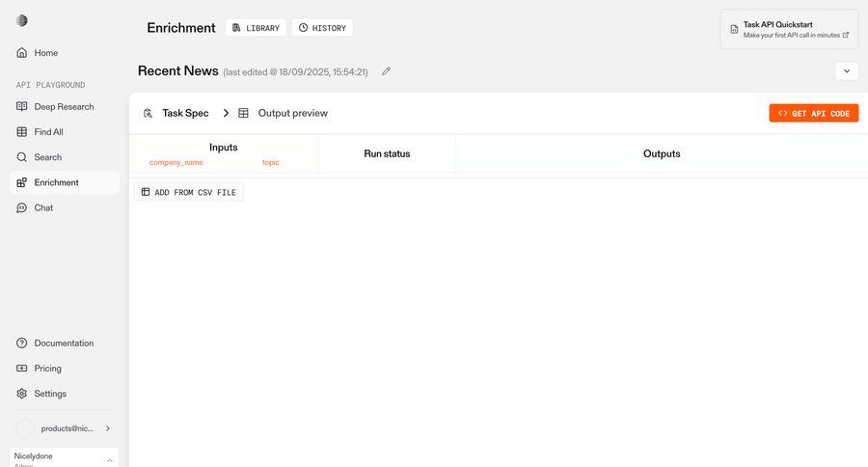
Task: Click the app logo in the sidebar
Action: point(22,21)
